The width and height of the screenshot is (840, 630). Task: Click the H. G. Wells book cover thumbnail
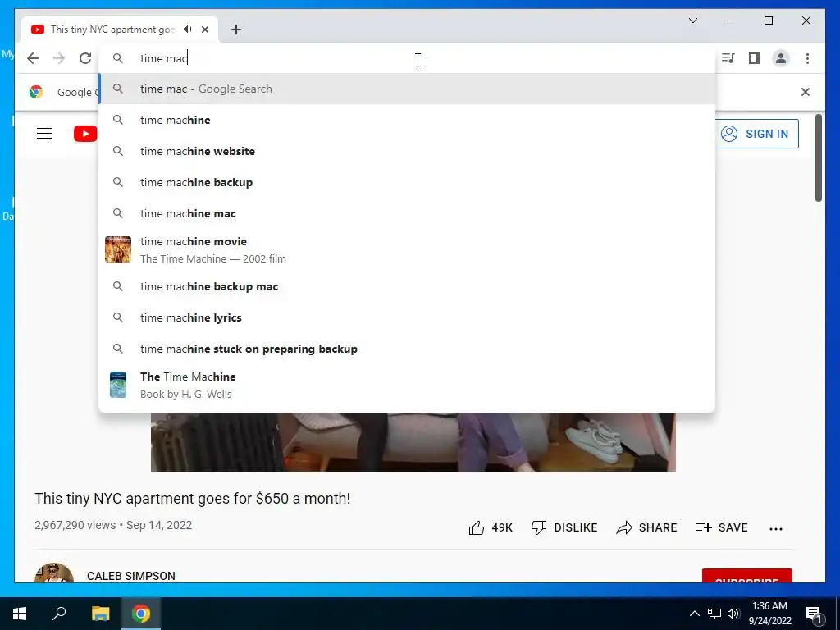click(x=118, y=386)
